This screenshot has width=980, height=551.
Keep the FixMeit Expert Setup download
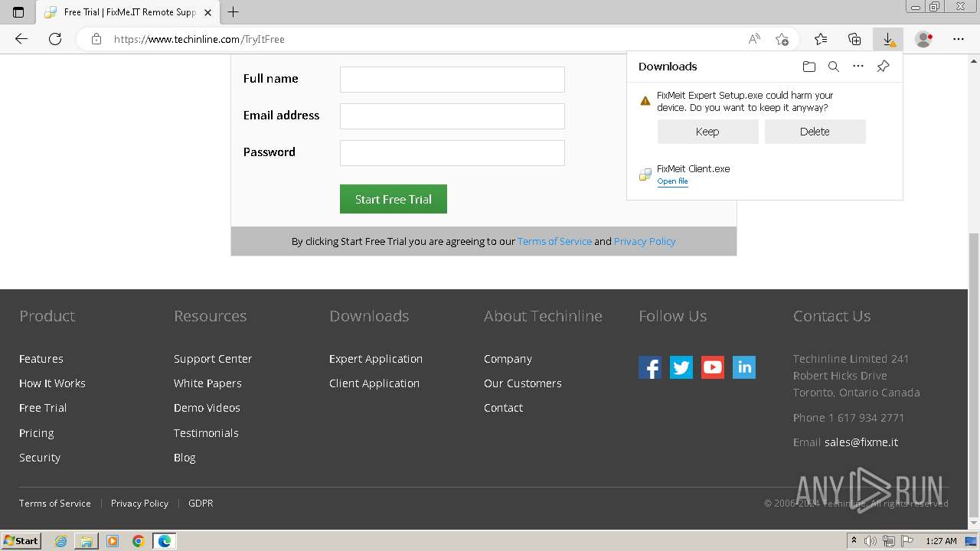tap(707, 132)
